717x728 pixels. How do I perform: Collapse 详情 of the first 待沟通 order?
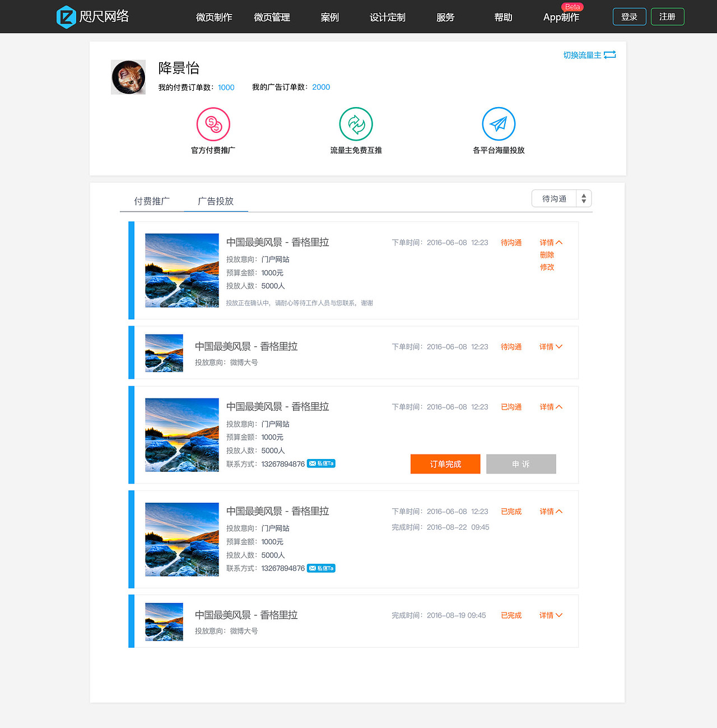tap(551, 243)
